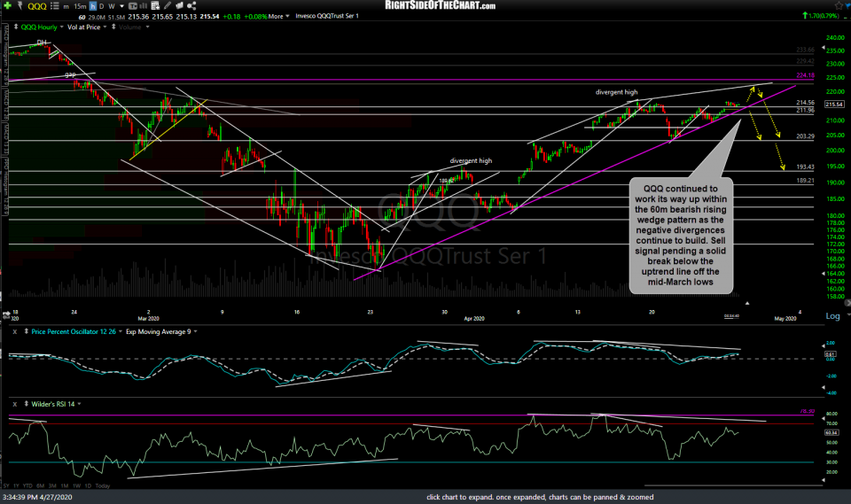Click the 'divergent high' label near April 20

click(x=617, y=92)
